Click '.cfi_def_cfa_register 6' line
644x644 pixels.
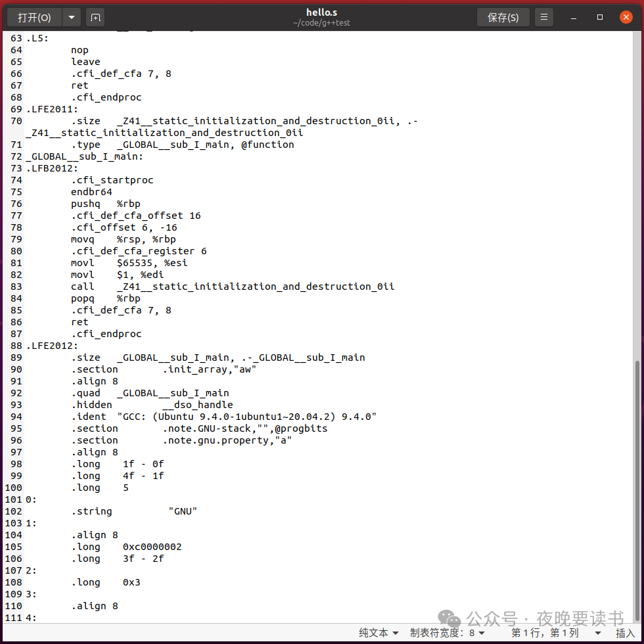coord(139,251)
